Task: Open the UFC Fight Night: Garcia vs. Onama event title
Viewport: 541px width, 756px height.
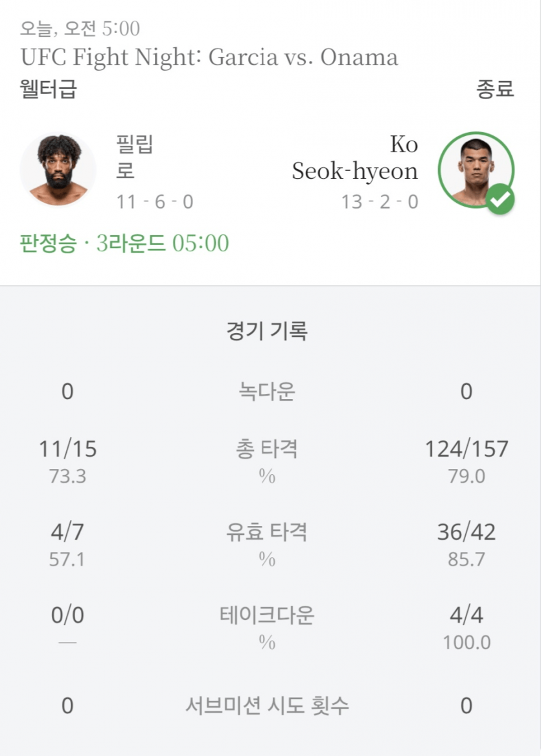Action: point(209,58)
